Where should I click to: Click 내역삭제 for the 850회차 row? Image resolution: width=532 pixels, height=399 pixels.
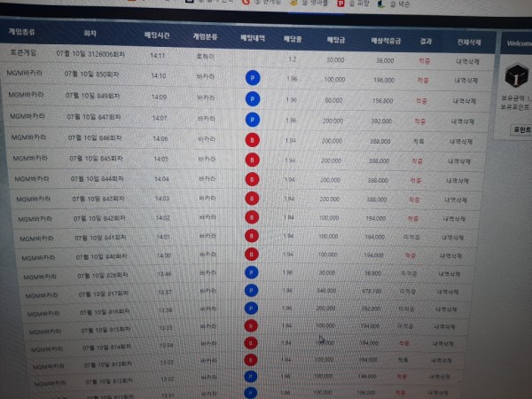tap(466, 81)
